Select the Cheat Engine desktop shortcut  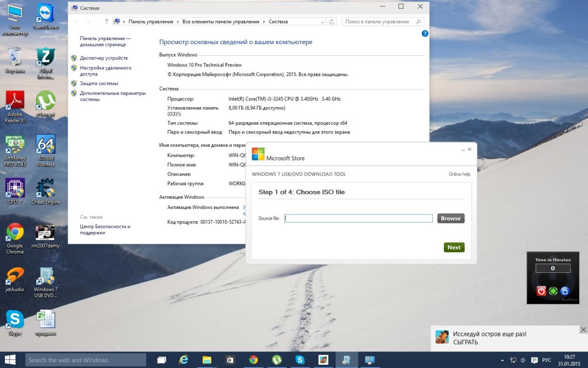46,191
